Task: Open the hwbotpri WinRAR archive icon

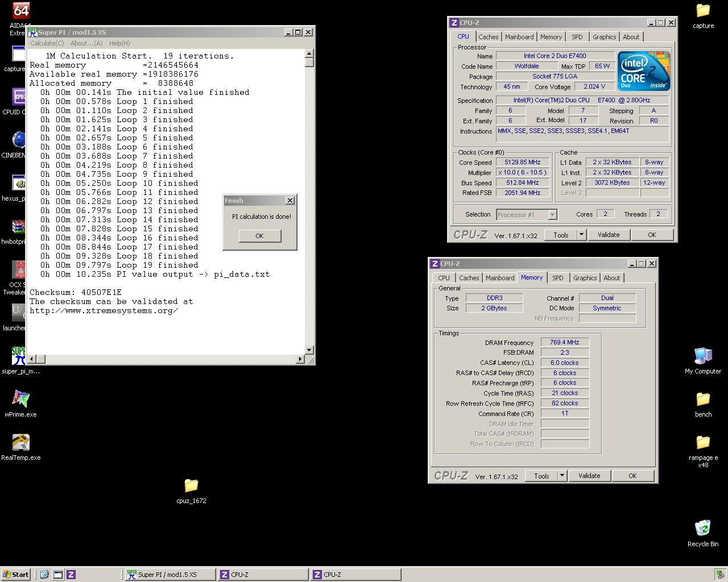Action: pos(19,226)
